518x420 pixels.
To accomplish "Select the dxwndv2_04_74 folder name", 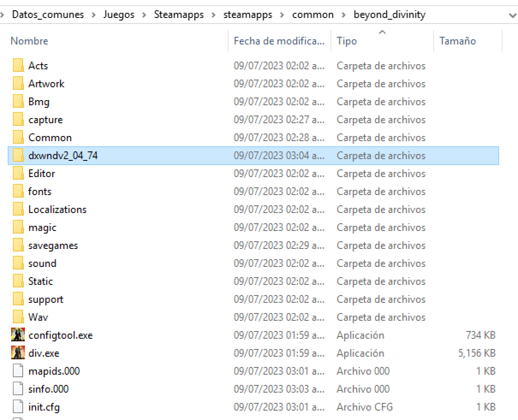I will pos(63,155).
